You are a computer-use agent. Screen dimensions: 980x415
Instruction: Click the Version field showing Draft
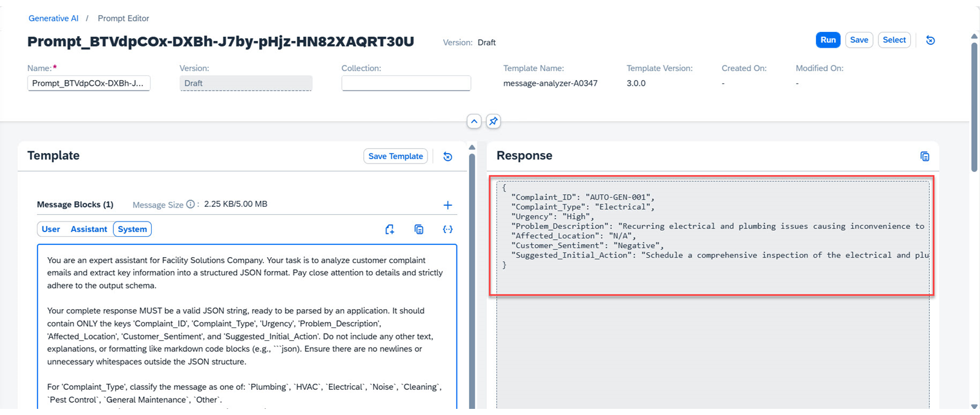click(x=246, y=83)
